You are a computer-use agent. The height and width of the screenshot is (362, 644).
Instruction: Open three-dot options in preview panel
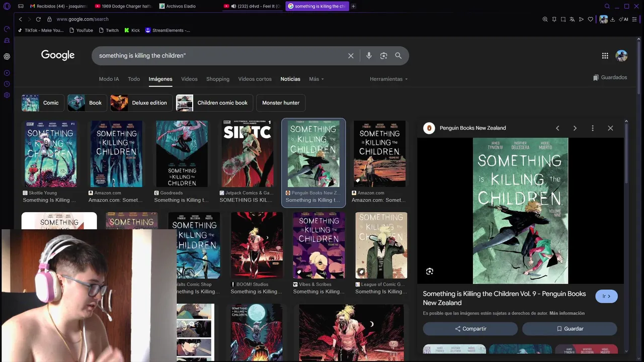[x=592, y=128]
